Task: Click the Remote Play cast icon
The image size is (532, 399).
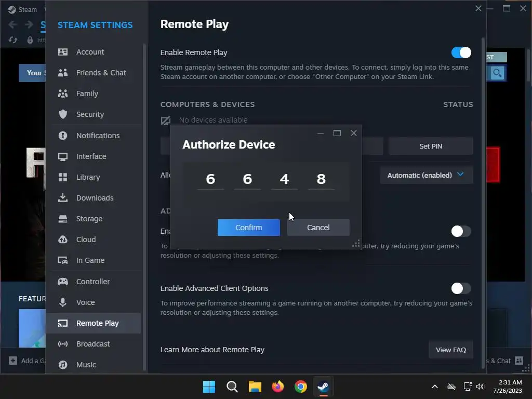Action: (63, 323)
